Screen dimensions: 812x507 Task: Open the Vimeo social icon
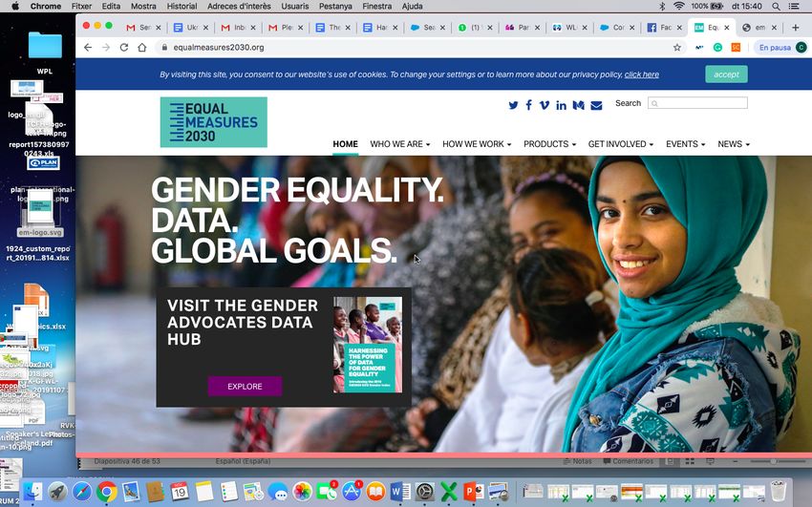point(545,105)
